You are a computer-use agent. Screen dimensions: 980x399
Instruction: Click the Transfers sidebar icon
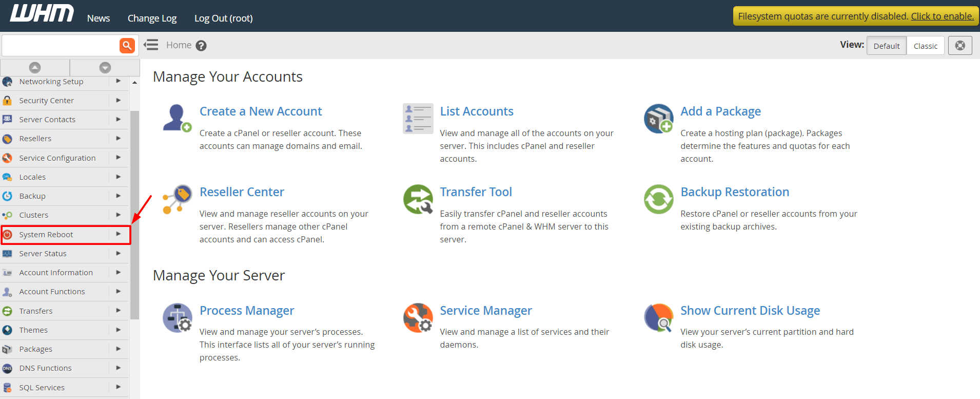click(x=7, y=311)
